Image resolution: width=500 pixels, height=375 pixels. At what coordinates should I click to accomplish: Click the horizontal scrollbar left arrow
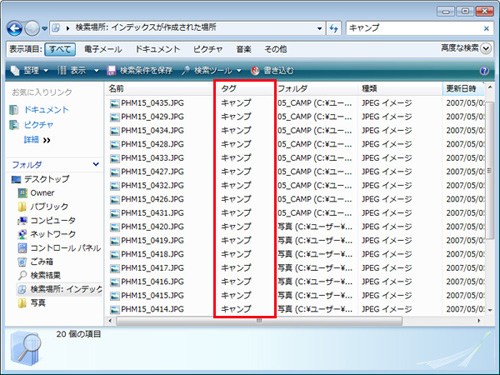[x=110, y=321]
